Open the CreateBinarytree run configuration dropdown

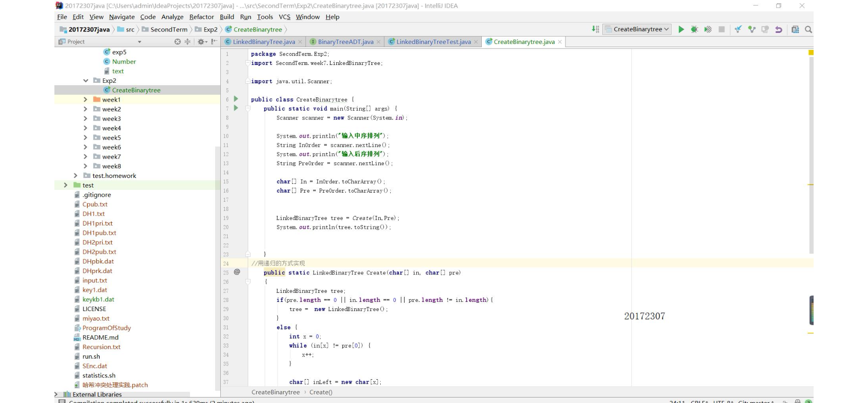pyautogui.click(x=637, y=29)
